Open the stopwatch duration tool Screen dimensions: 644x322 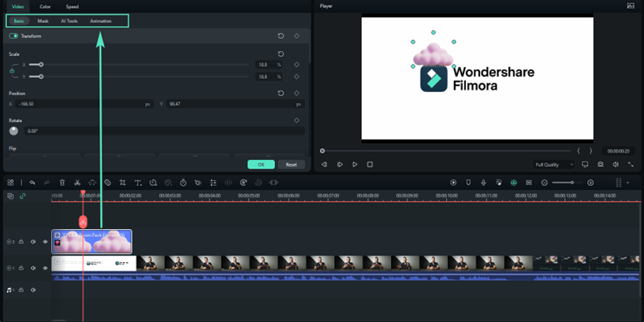183,183
